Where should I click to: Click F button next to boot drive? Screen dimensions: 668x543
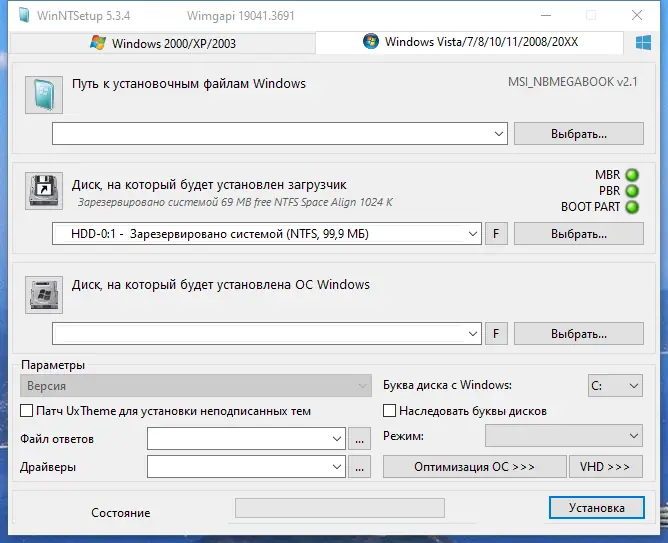[x=496, y=234]
